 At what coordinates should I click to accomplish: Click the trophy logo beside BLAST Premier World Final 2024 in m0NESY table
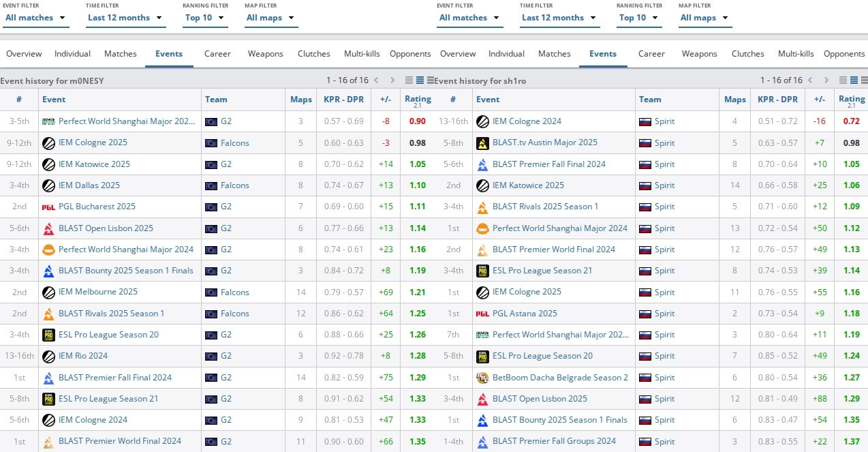pos(48,442)
